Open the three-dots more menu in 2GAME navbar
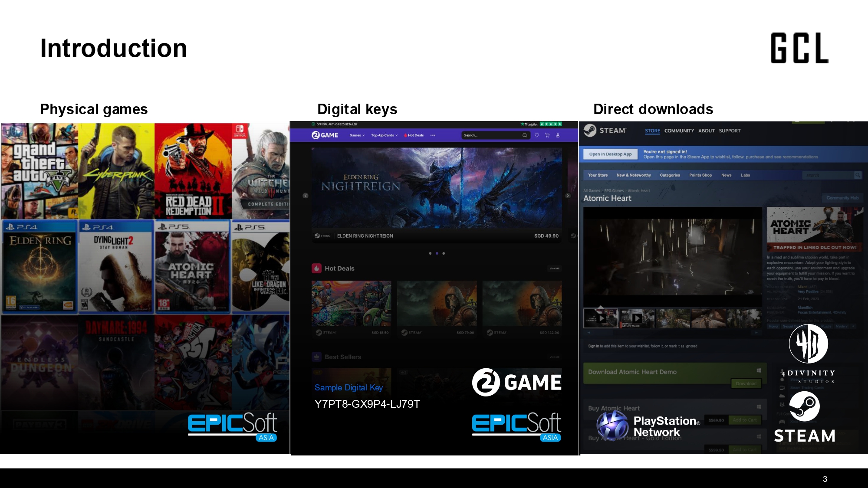 (x=433, y=135)
